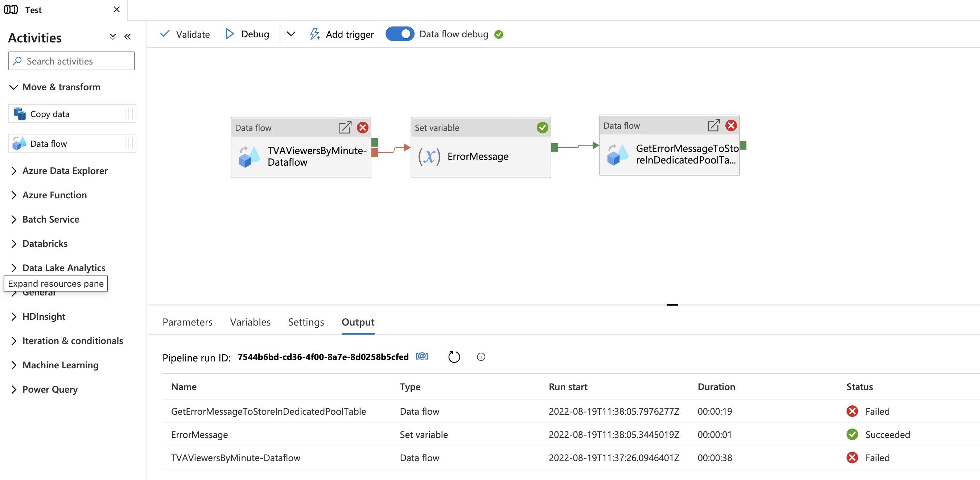Select the GetErrorMessageToStoreInDedicatedPoolTable activity node
Image resolution: width=980 pixels, height=480 pixels.
pyautogui.click(x=670, y=145)
